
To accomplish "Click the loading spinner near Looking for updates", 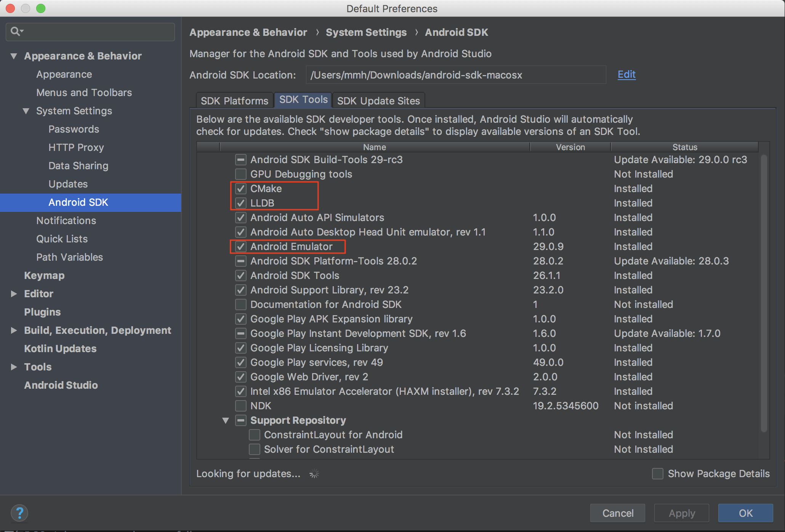I will click(314, 474).
